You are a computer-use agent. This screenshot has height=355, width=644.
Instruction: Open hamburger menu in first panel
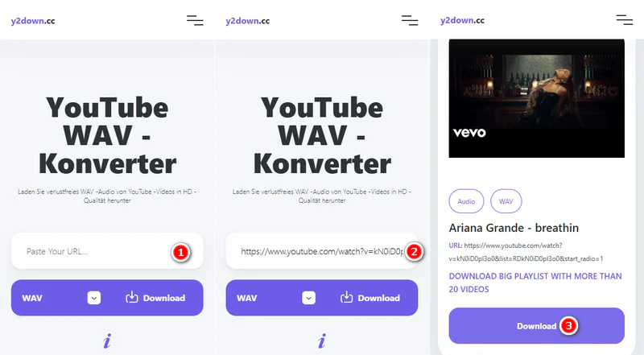(x=195, y=20)
